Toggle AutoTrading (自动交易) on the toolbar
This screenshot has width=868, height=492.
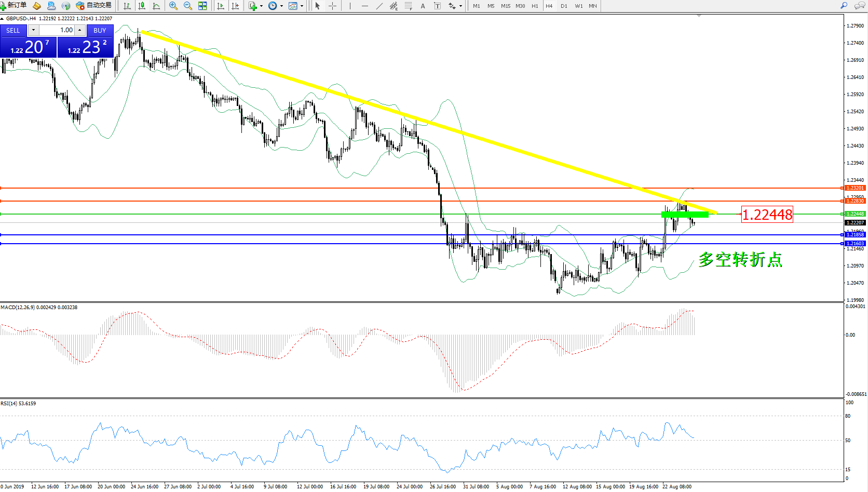(x=94, y=6)
